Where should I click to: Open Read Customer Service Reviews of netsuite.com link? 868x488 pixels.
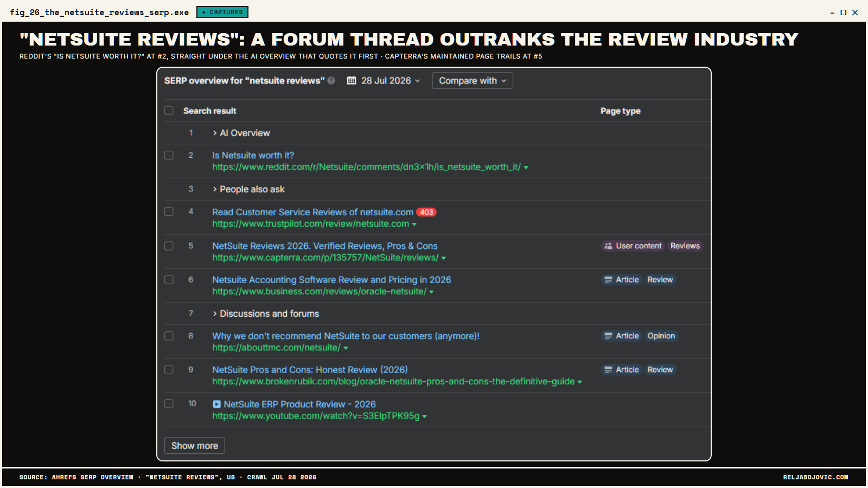pyautogui.click(x=313, y=212)
